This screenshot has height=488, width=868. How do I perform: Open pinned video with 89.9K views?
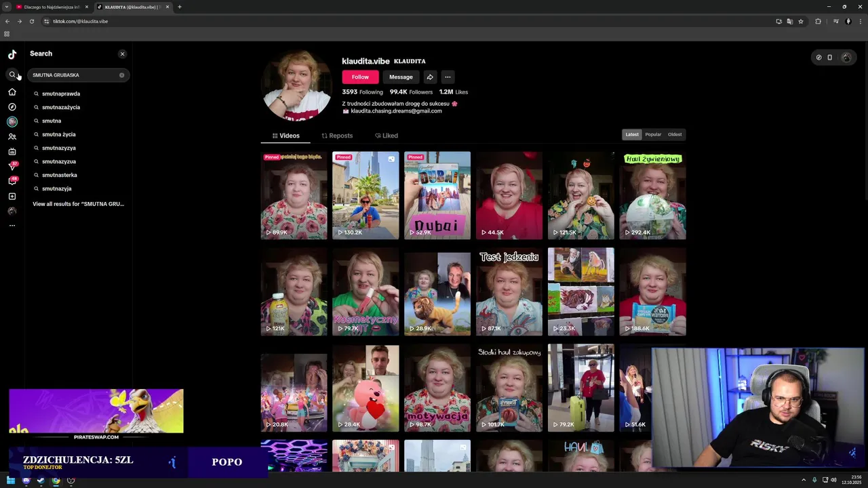click(294, 195)
